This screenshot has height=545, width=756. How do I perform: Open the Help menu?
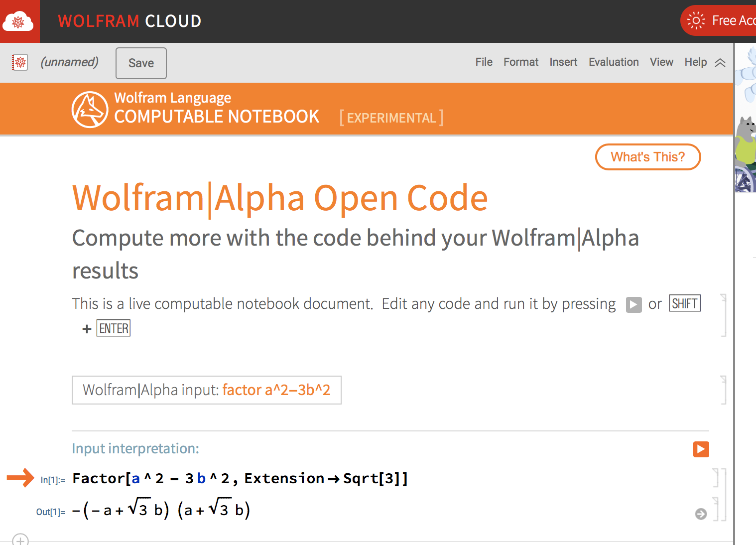click(x=695, y=62)
